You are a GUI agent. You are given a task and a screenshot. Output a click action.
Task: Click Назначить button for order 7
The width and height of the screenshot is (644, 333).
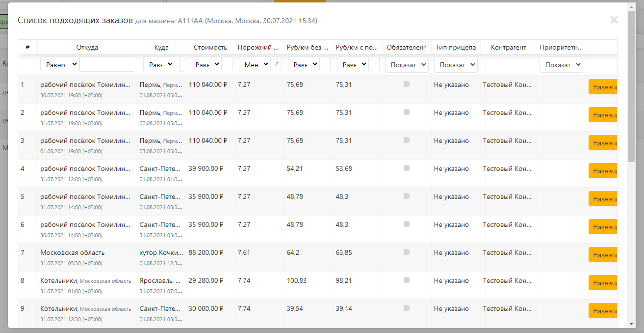[x=603, y=255]
